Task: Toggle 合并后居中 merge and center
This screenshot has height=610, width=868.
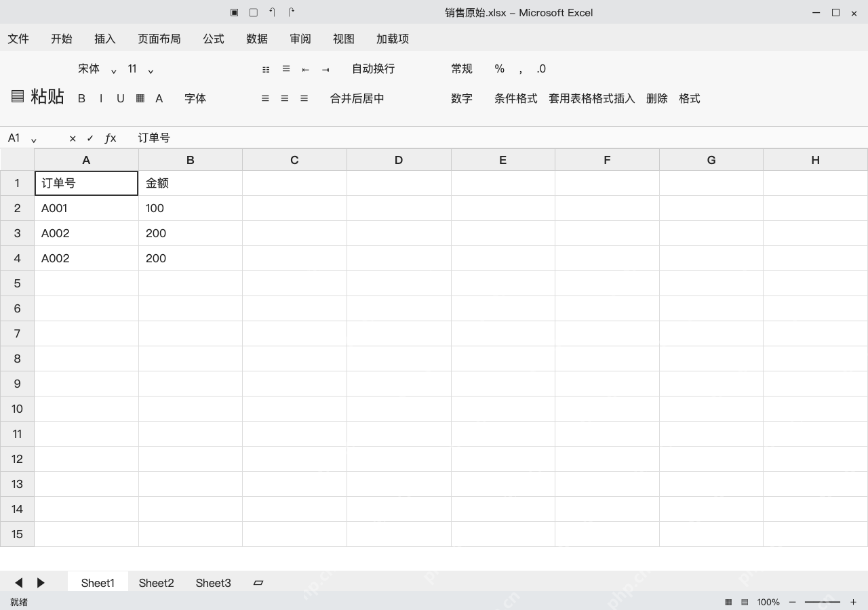Action: pos(357,98)
